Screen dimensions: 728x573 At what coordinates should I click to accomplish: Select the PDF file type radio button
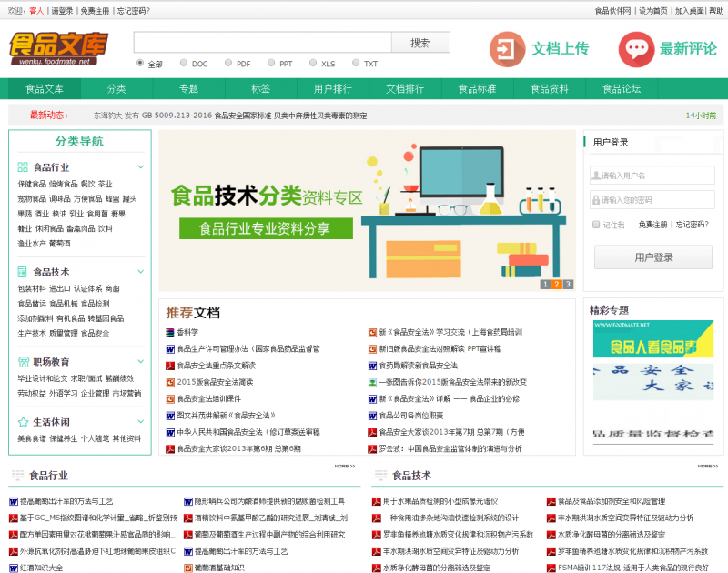227,64
